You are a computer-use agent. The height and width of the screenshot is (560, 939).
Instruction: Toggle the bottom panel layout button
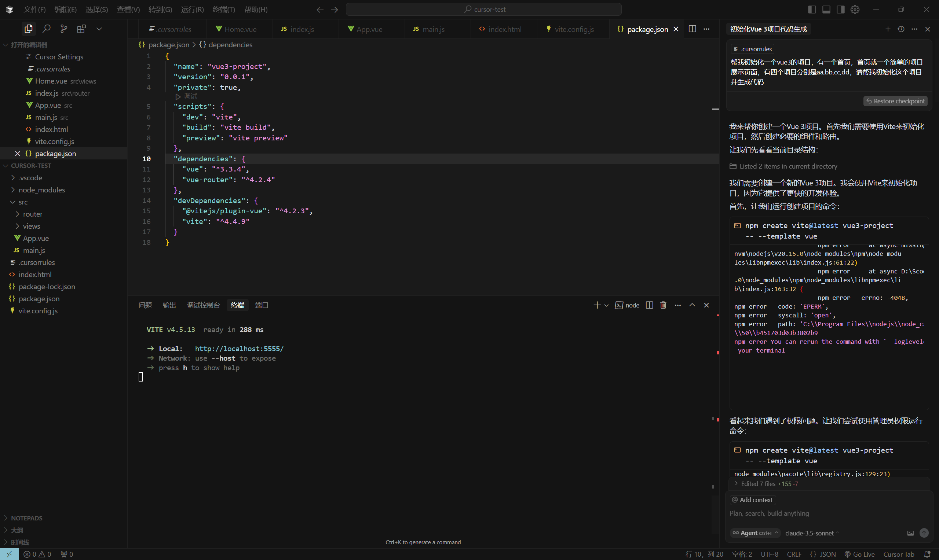tap(826, 10)
